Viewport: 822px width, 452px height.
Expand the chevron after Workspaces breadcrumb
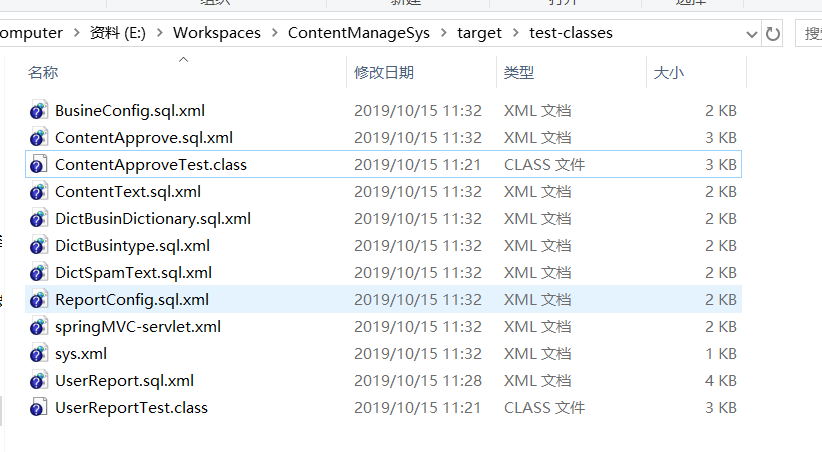[275, 33]
